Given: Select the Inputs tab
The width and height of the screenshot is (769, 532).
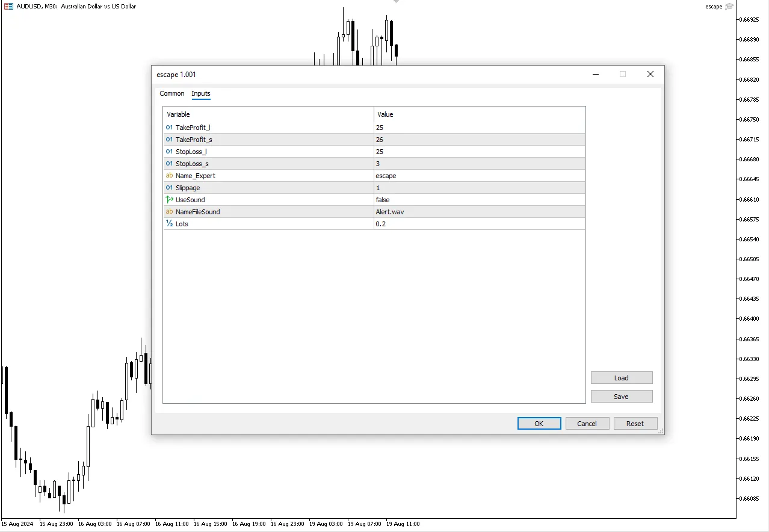Looking at the screenshot, I should tap(200, 93).
